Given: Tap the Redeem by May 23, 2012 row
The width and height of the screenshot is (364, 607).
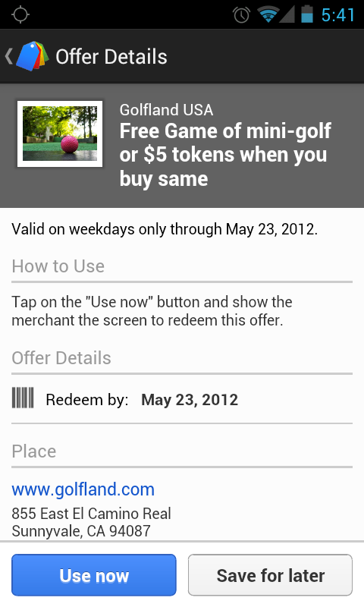Looking at the screenshot, I should 182,399.
